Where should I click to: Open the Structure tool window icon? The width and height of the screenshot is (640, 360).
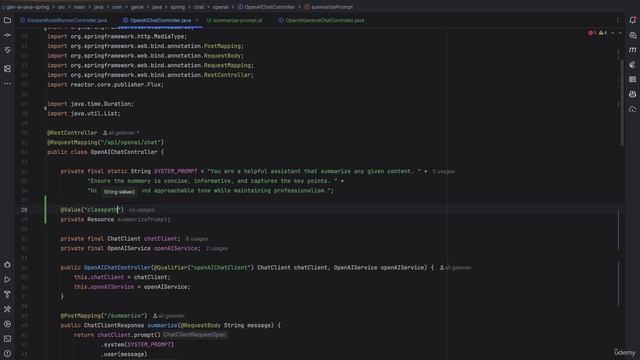click(x=7, y=69)
